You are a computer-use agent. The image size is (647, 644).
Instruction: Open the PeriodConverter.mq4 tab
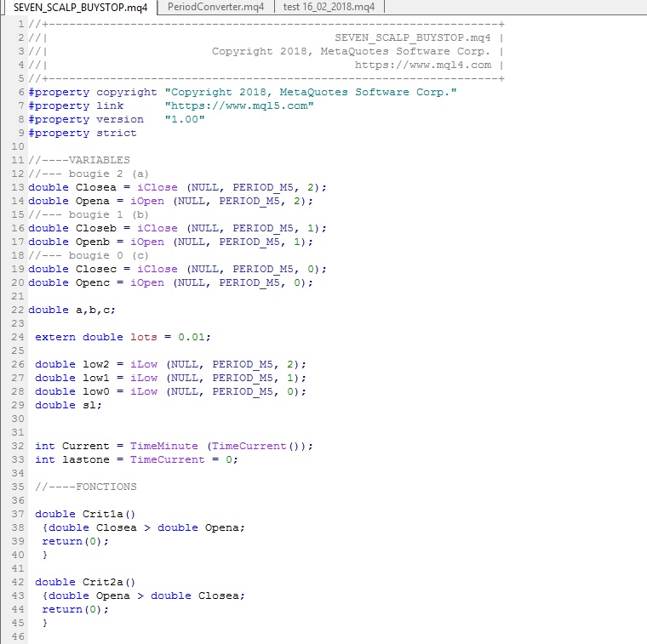tap(216, 8)
